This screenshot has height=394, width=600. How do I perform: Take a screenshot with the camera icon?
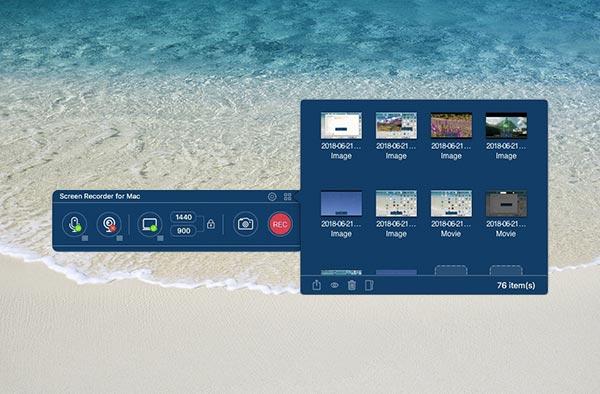pyautogui.click(x=245, y=224)
